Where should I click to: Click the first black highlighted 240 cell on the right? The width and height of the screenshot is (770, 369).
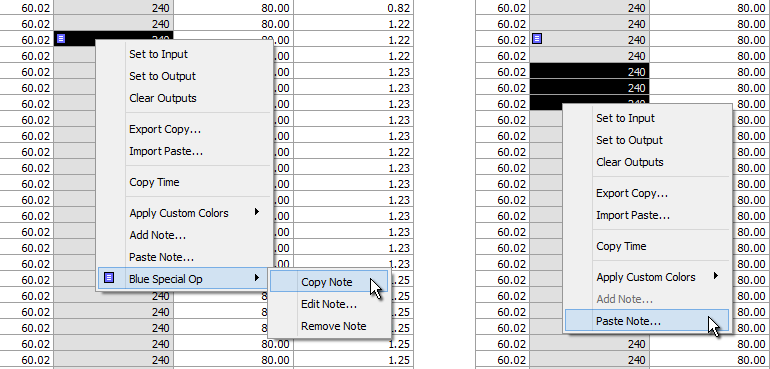pos(589,72)
